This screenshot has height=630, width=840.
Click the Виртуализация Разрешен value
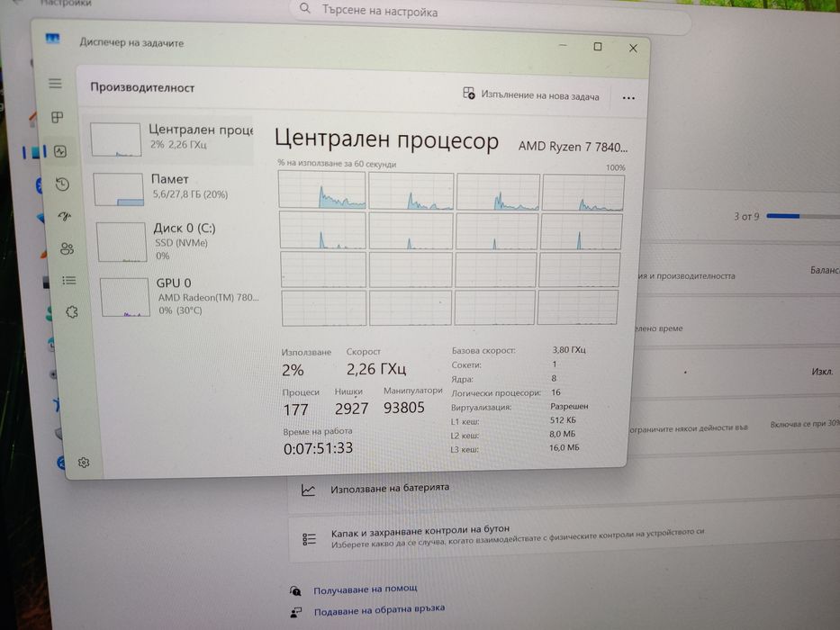(569, 406)
